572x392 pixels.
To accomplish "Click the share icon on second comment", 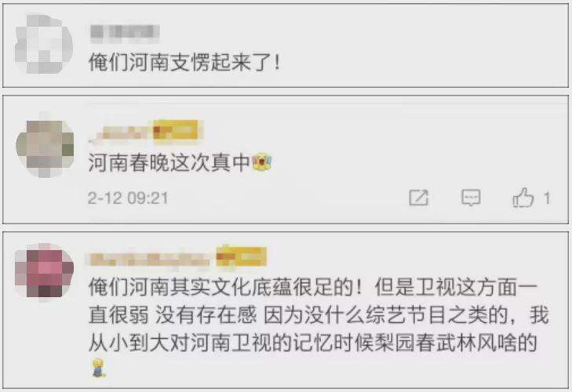I will pos(418,198).
